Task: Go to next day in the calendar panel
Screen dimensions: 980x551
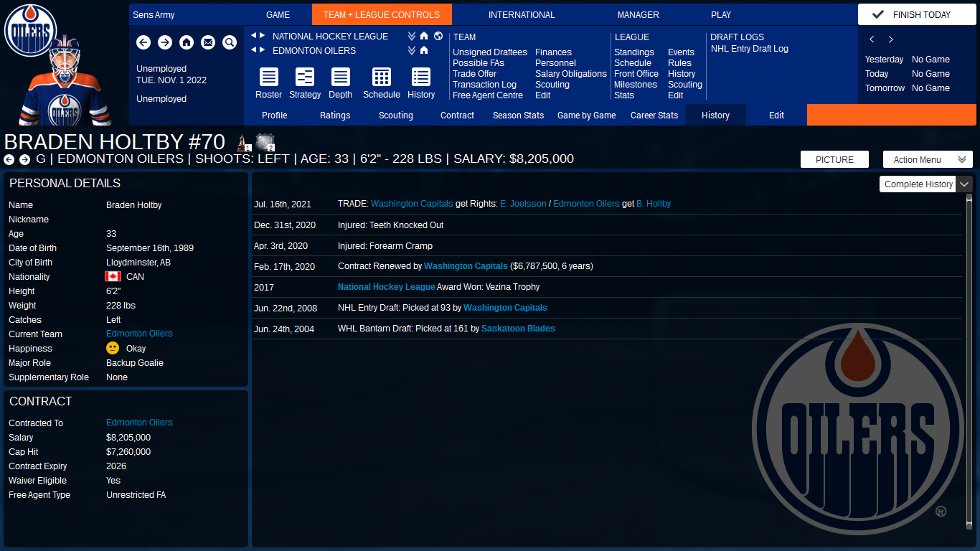Action: coord(891,39)
